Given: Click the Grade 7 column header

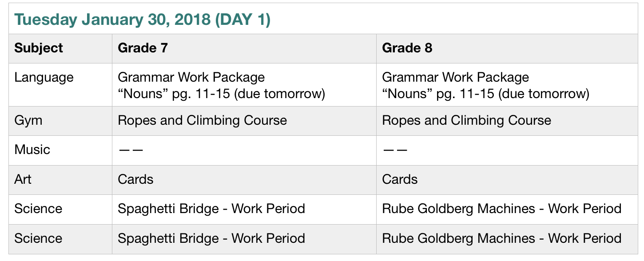Looking at the screenshot, I should point(143,48).
